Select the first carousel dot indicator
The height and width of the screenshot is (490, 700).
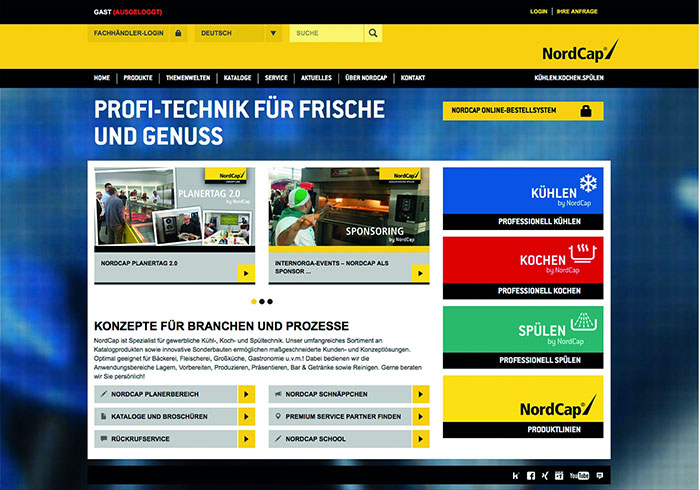click(253, 301)
